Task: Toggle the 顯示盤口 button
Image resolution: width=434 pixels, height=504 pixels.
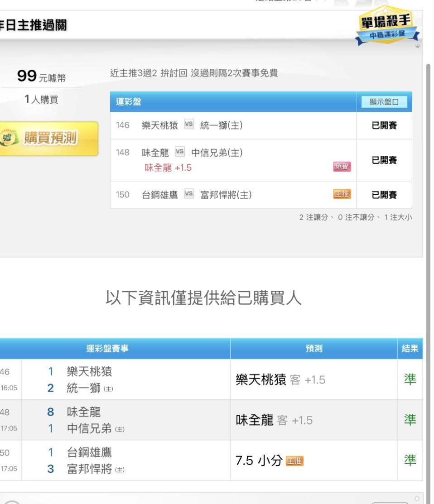Action: pos(384,102)
